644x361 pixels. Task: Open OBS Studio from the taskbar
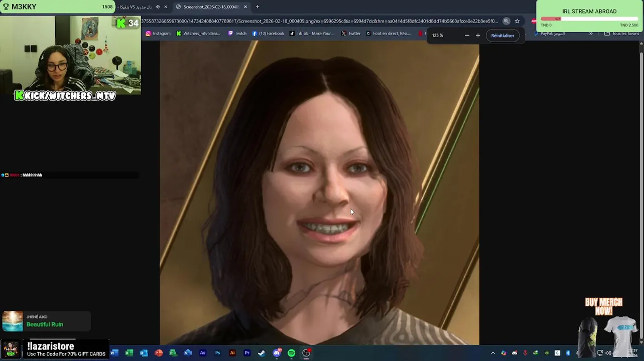[306, 353]
